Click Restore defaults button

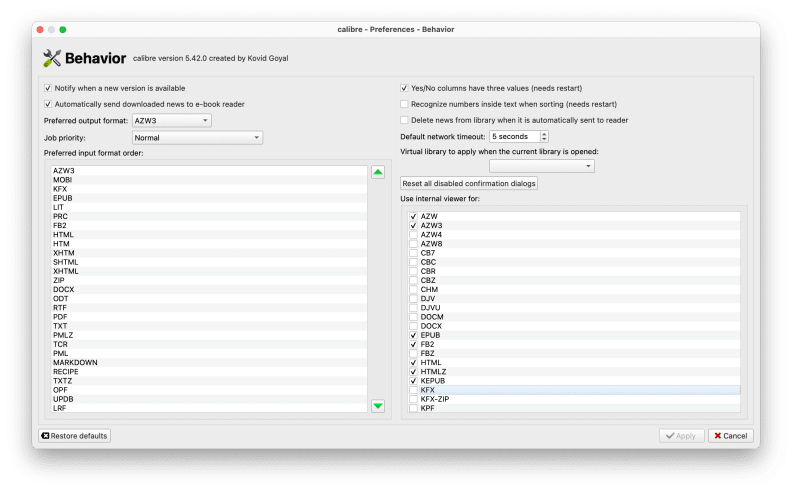[x=74, y=435]
